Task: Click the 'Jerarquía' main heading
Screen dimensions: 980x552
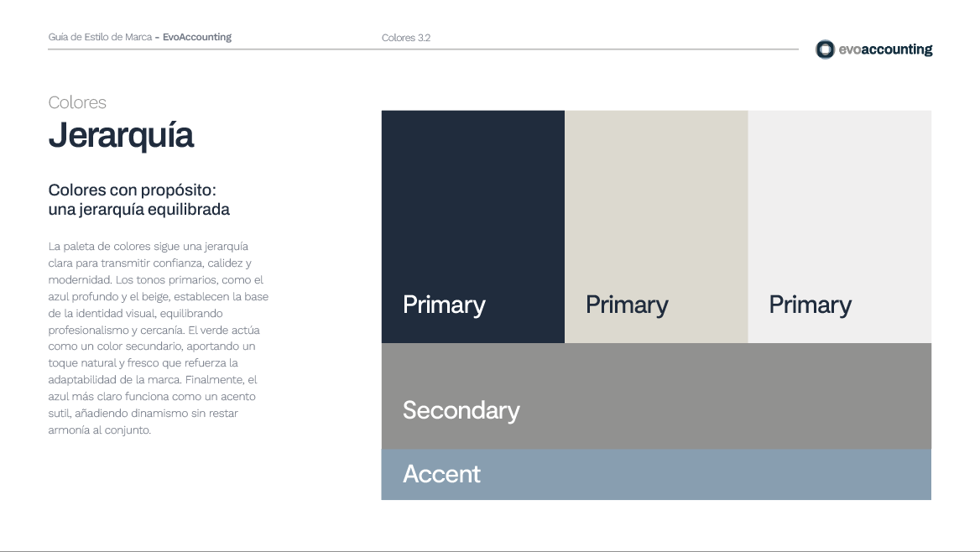Action: (x=121, y=135)
